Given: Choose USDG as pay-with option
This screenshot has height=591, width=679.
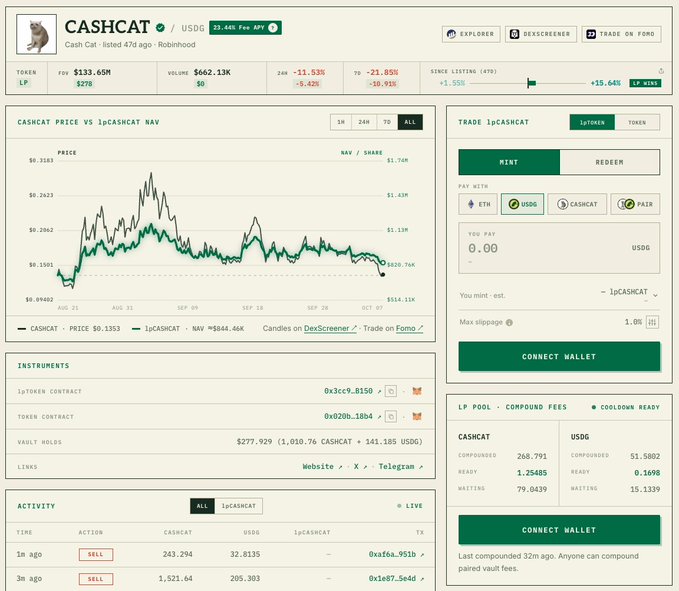Looking at the screenshot, I should pos(522,204).
